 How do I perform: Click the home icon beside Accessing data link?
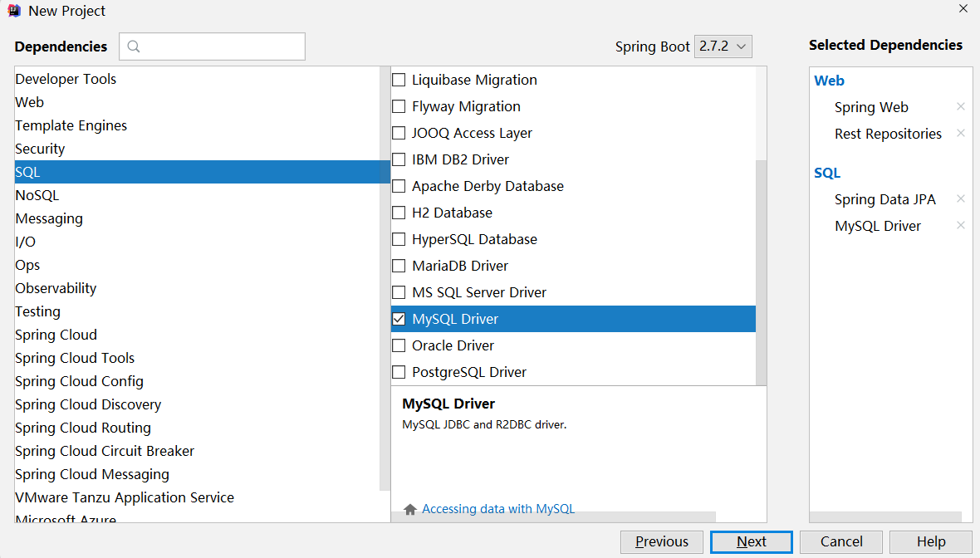point(410,509)
